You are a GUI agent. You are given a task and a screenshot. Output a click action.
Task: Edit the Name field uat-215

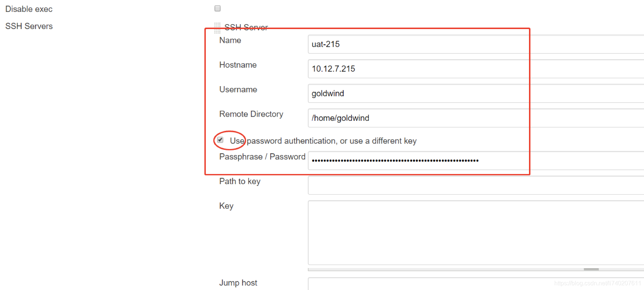click(476, 44)
